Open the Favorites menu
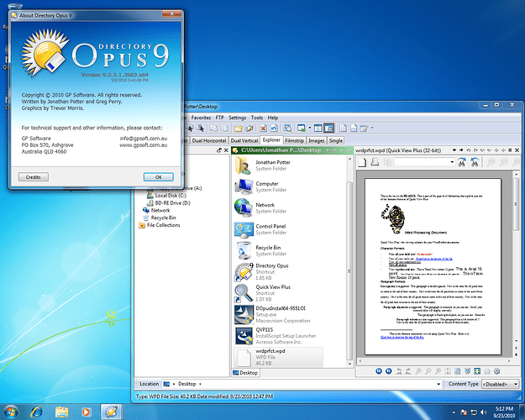Screen dimensions: 525x420 201,118
